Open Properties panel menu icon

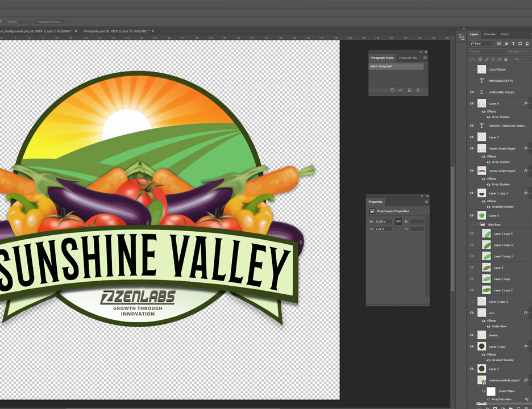[x=426, y=202]
